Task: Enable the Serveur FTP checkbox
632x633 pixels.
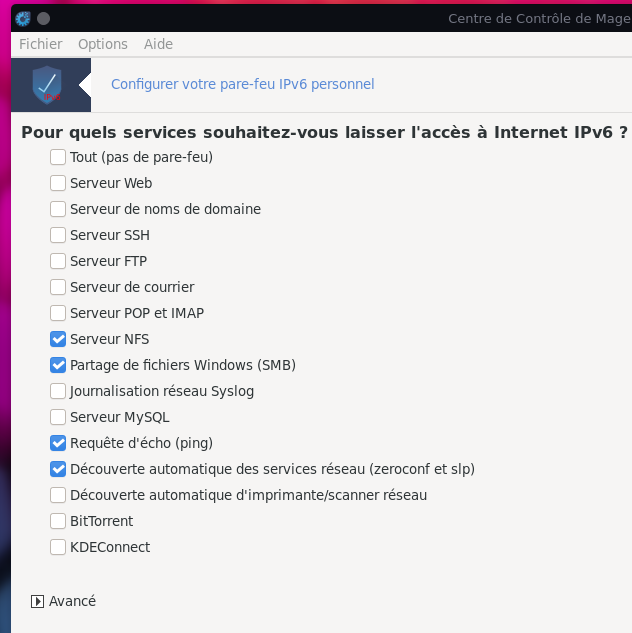Action: pos(58,261)
